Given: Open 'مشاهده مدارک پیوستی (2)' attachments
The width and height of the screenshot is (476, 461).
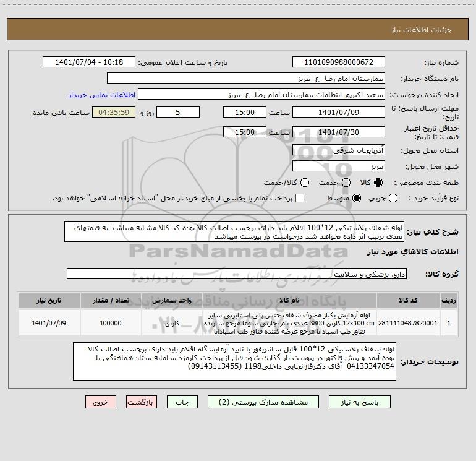Looking at the screenshot, I should point(263,402).
